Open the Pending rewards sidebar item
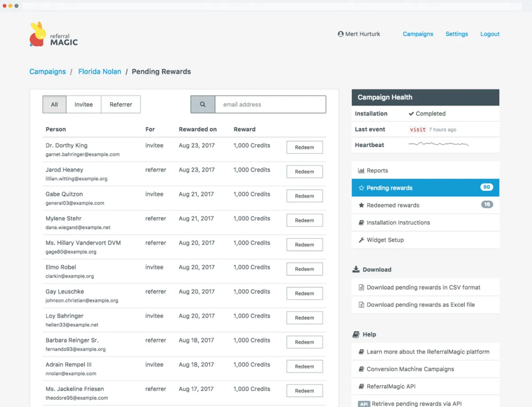The height and width of the screenshot is (407, 532). (x=426, y=188)
